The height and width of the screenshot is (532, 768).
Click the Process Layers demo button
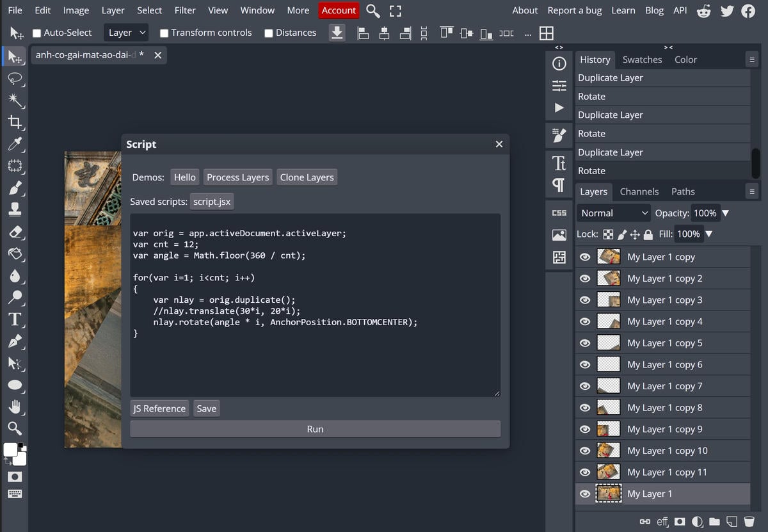[x=238, y=177]
